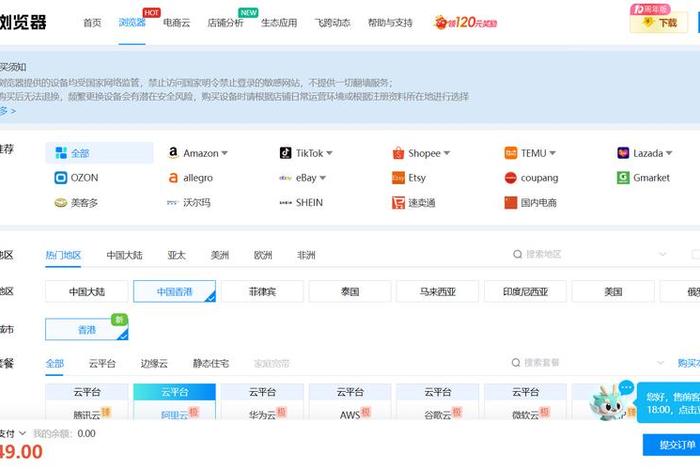700x470 pixels.
Task: Select the 泰国 region option
Action: (350, 291)
